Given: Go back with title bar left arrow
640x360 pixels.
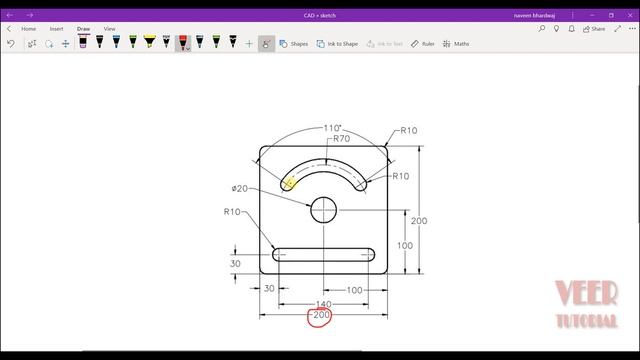Looking at the screenshot, I should 9,15.
